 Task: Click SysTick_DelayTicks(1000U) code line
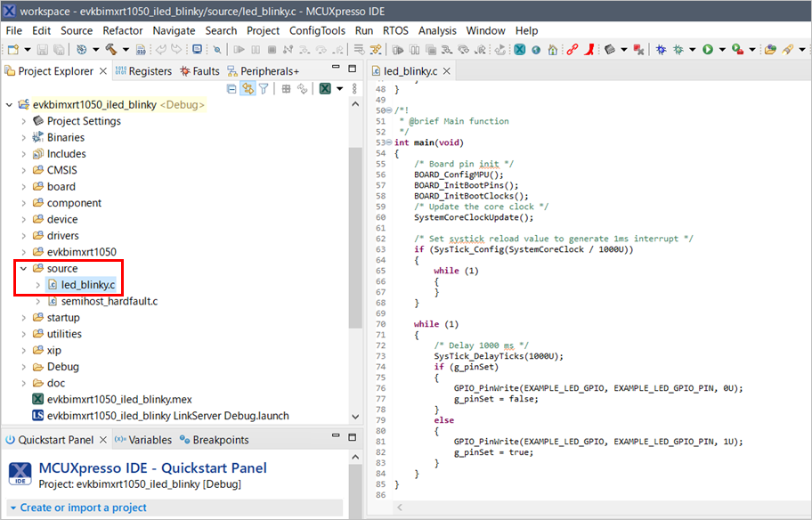(499, 356)
